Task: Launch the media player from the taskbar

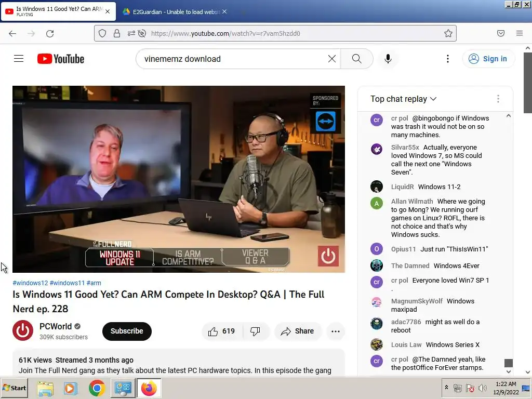Action: click(71, 388)
